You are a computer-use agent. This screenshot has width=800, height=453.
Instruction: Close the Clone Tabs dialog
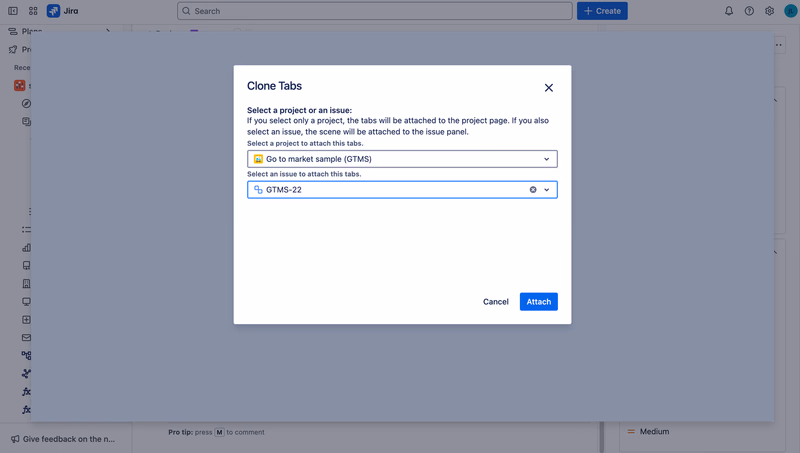[548, 88]
